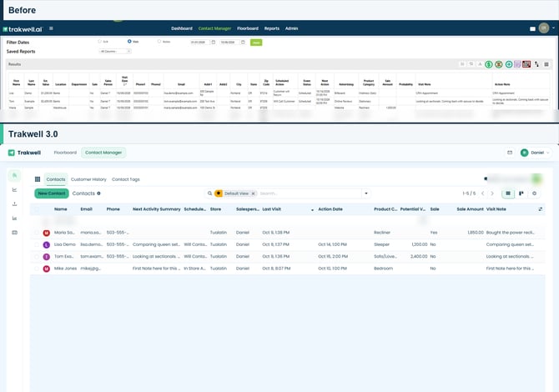This screenshot has height=392, width=559.
Task: Remove the Default View filter chip
Action: [253, 193]
